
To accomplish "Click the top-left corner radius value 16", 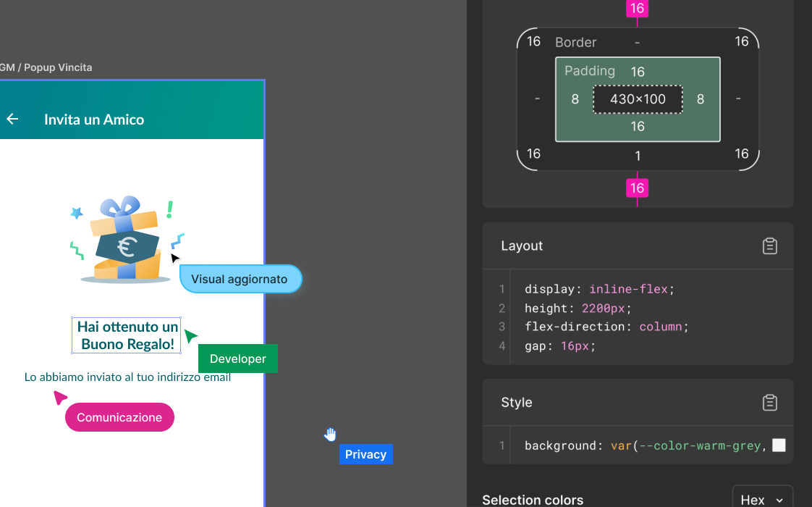I will point(533,41).
